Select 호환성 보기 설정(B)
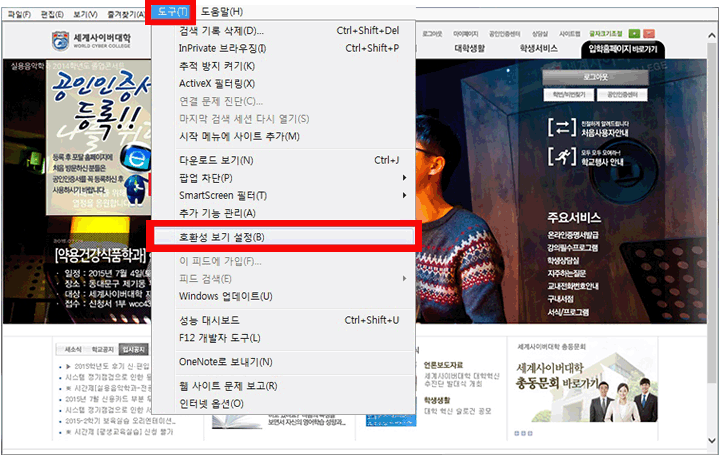The height and width of the screenshot is (456, 723). [284, 237]
